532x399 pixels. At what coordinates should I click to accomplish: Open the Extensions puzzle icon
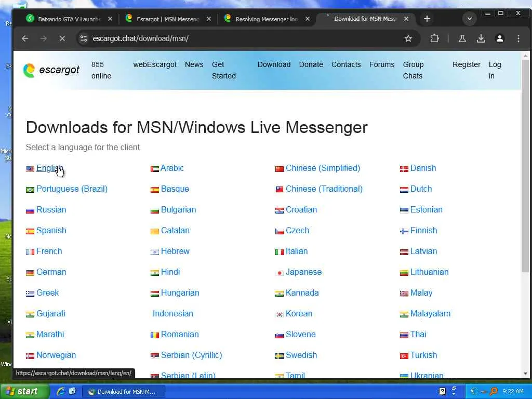coord(435,38)
